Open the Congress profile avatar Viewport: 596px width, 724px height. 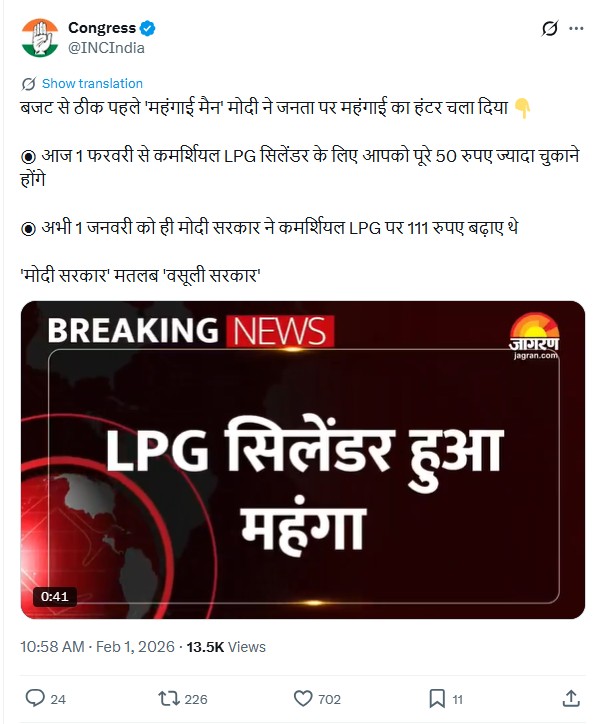[40, 38]
